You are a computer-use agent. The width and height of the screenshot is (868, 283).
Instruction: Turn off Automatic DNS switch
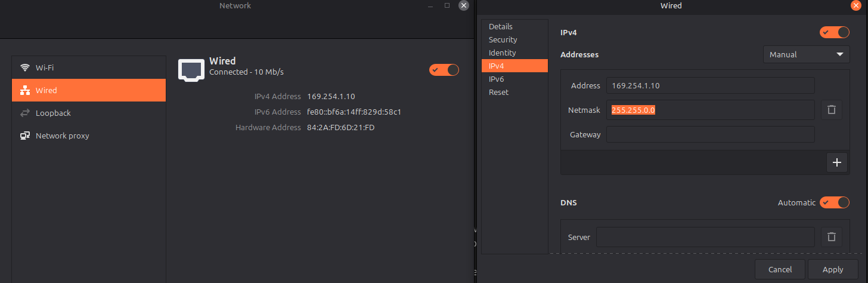[835, 202]
